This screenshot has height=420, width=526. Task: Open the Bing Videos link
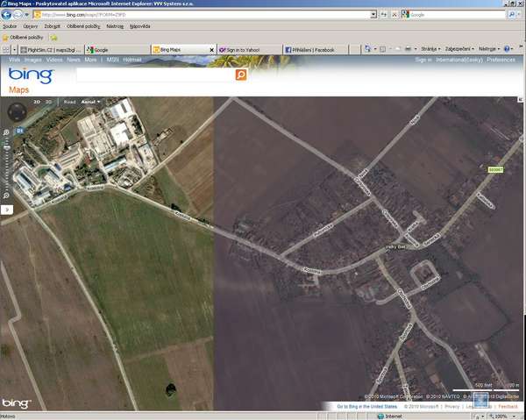click(x=54, y=60)
